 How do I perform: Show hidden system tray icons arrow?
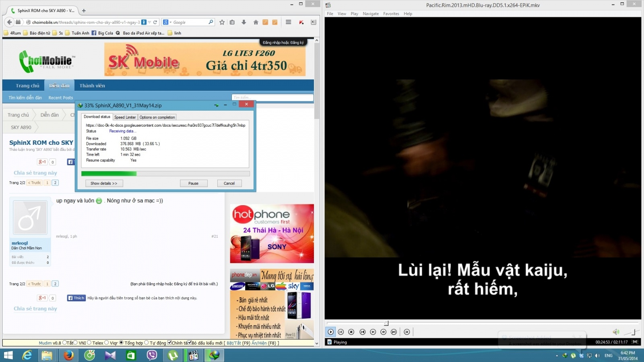[557, 356]
